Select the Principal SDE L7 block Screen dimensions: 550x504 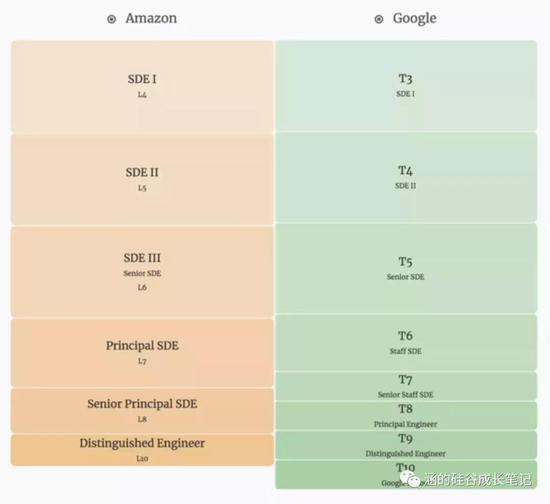[x=142, y=353]
